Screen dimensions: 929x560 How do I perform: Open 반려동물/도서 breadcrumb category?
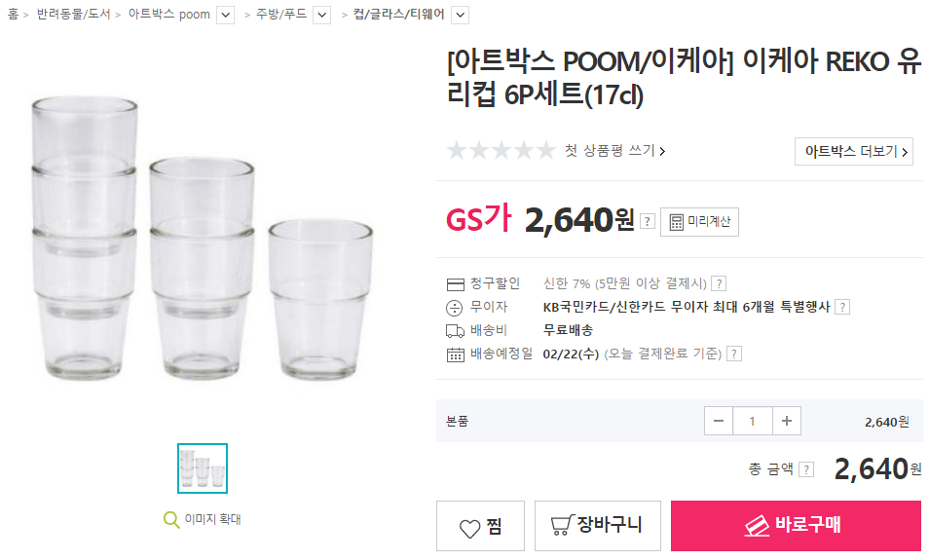72,15
